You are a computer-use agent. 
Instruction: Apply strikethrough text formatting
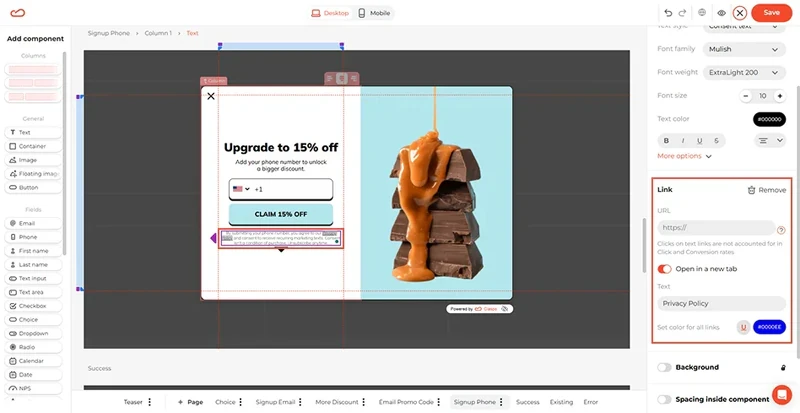pos(716,140)
